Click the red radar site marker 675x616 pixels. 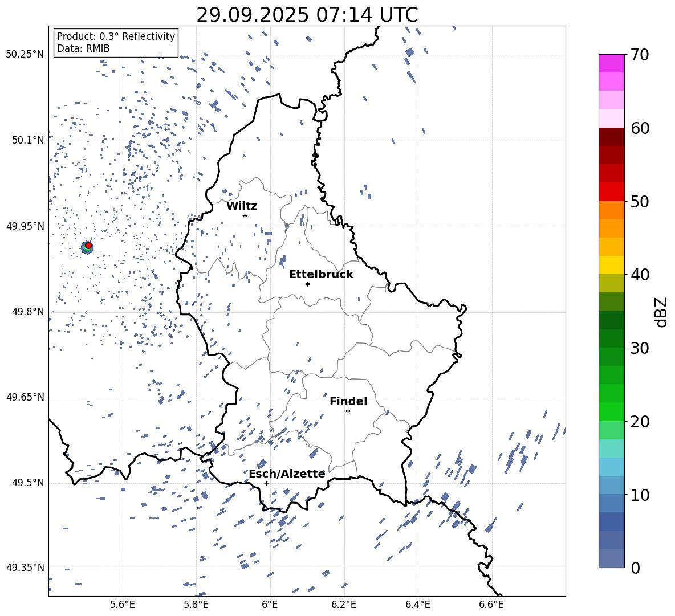88,246
